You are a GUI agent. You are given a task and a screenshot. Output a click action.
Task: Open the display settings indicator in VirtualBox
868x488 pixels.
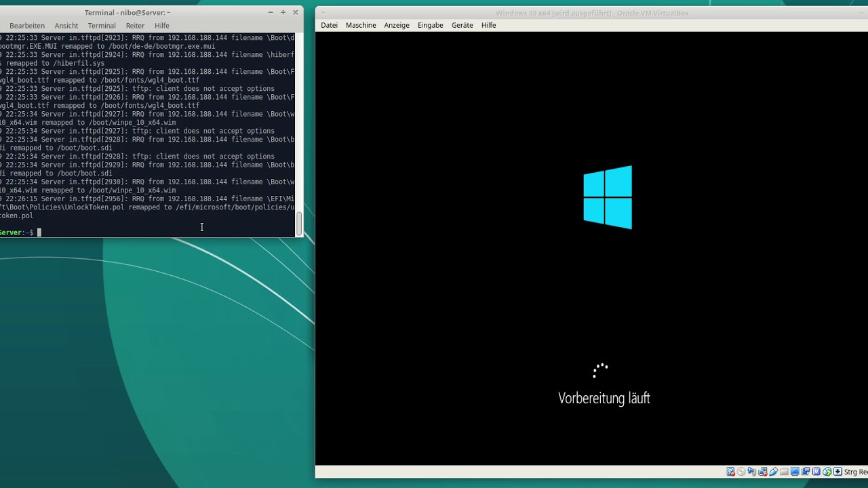pos(795,472)
